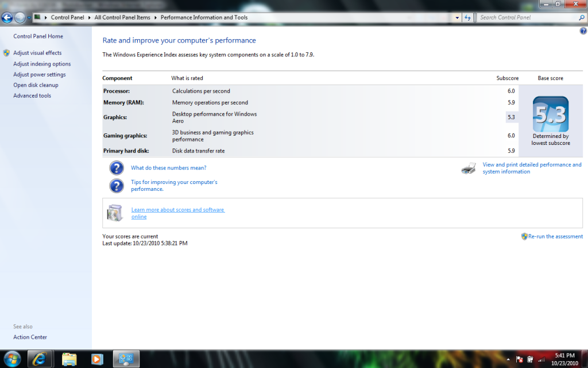This screenshot has width=588, height=368.
Task: Show hidden tray icons arrow
Action: click(508, 359)
